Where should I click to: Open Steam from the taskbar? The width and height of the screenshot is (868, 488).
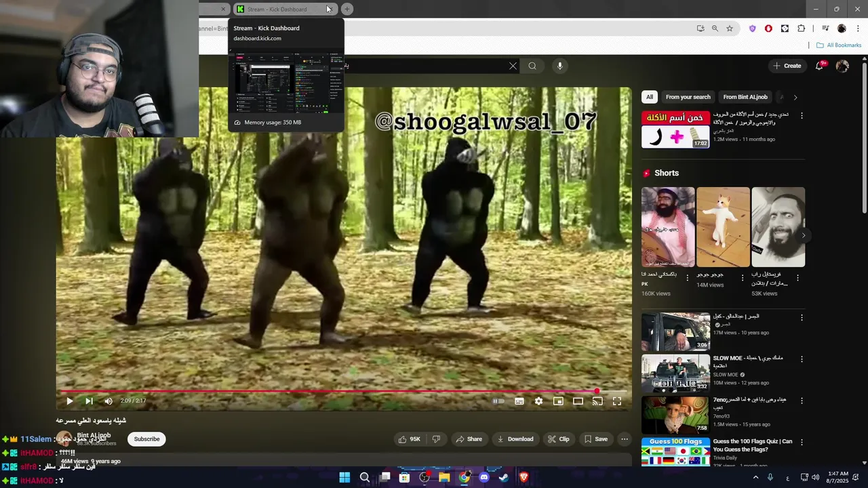point(504,477)
